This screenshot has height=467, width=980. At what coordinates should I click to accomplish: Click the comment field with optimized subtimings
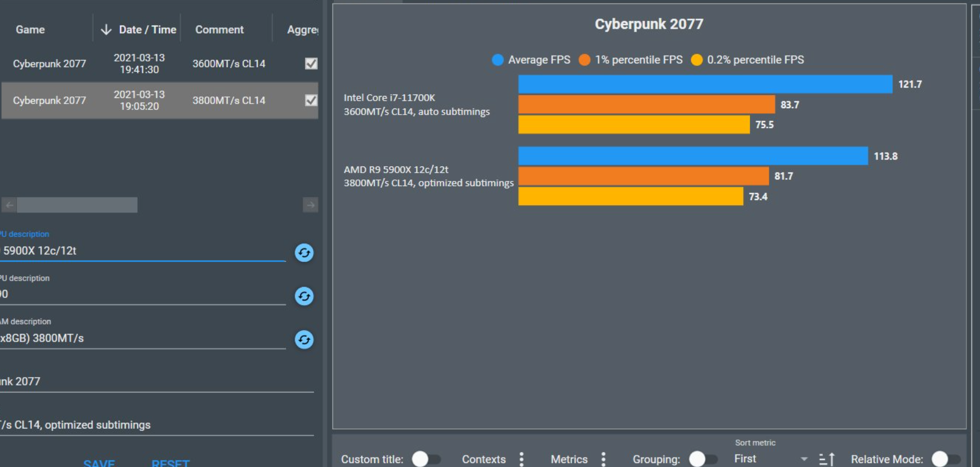point(157,425)
